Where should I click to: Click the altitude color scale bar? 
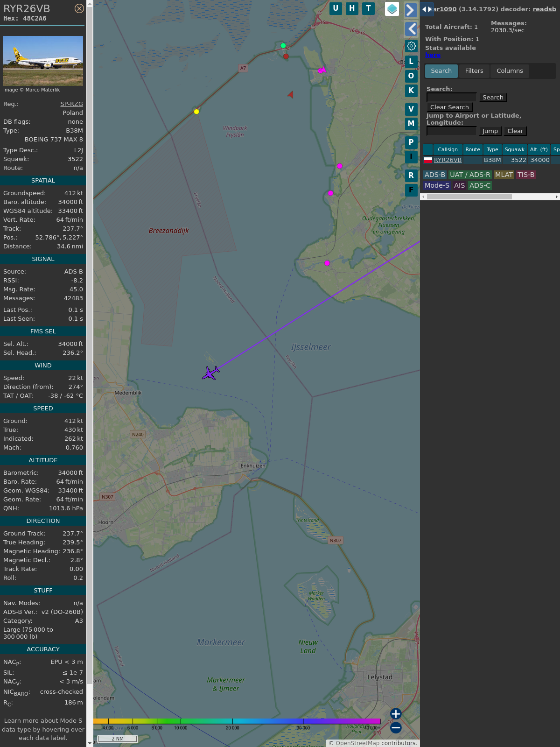(x=237, y=721)
